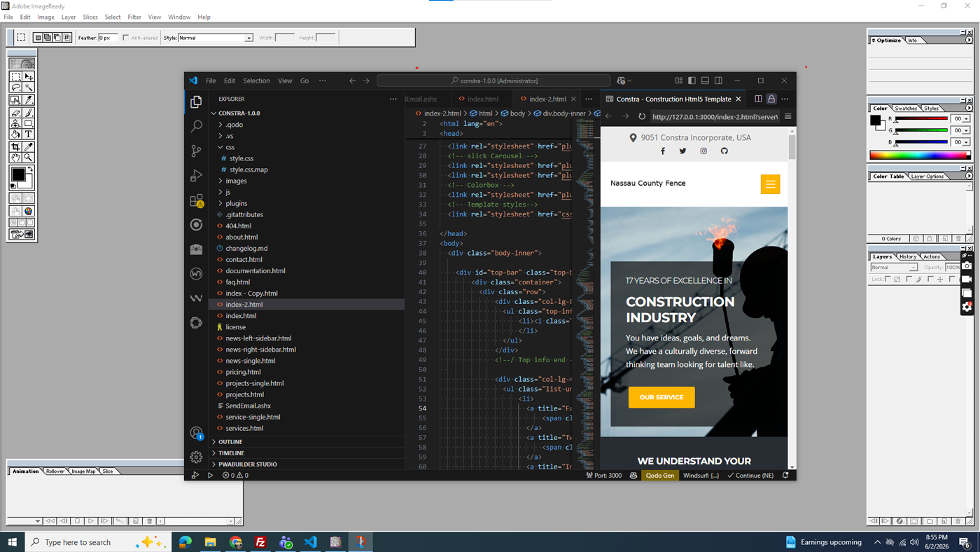
Task: Expand the TIMELINE section
Action: 214,453
